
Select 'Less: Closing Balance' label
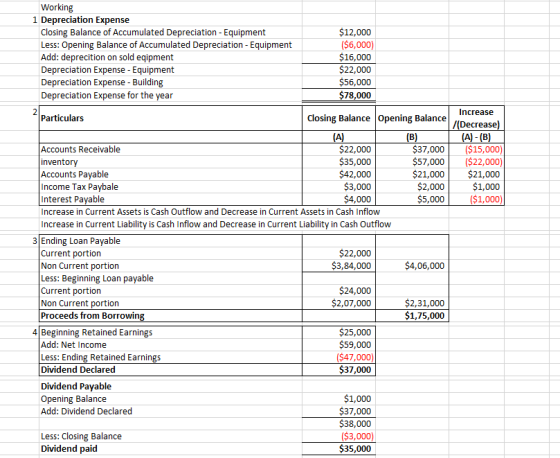(x=81, y=437)
